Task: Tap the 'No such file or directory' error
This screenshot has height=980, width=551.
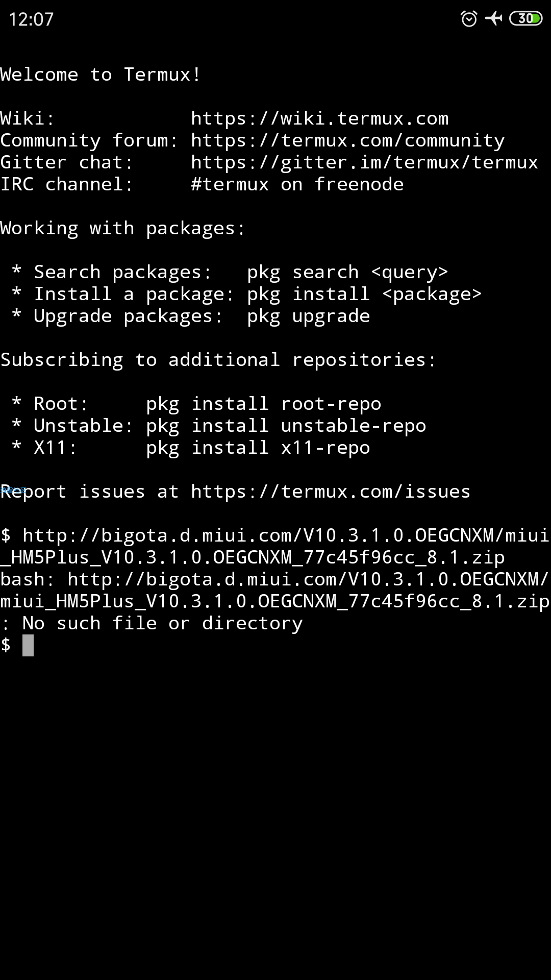Action: (163, 623)
